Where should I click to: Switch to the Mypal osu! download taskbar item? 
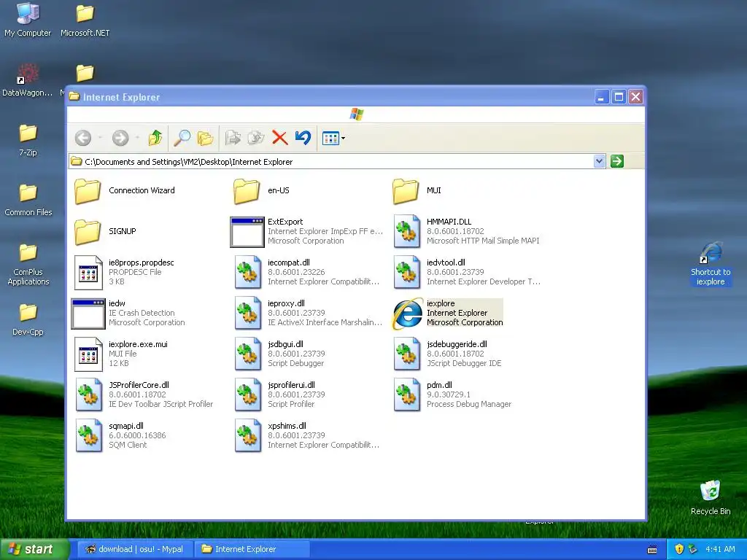point(135,550)
